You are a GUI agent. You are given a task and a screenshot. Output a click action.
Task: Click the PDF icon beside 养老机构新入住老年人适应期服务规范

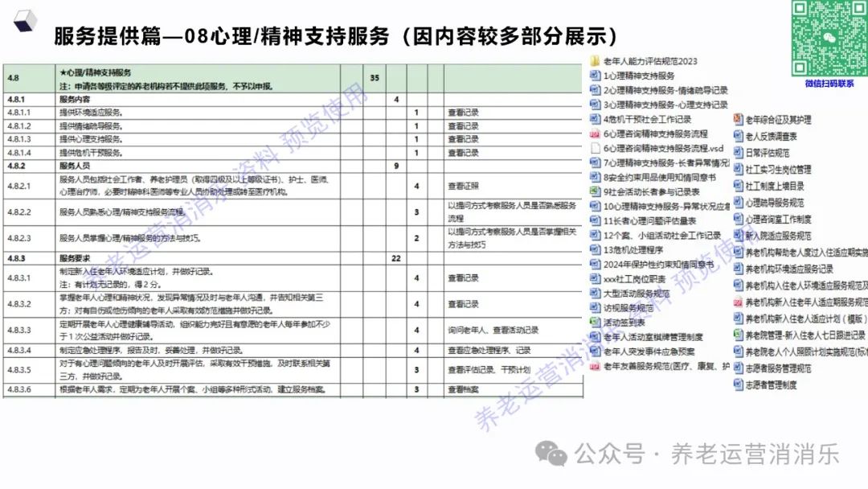pos(738,302)
